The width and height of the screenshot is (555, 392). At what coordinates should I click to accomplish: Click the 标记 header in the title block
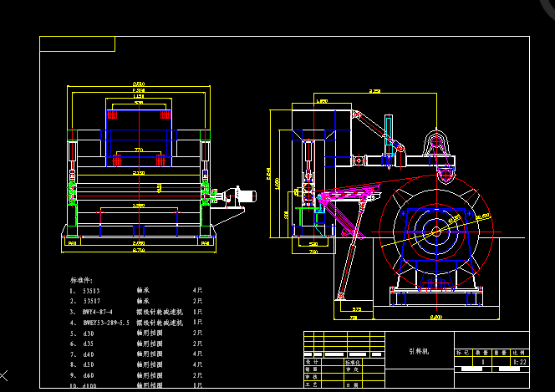click(x=463, y=353)
